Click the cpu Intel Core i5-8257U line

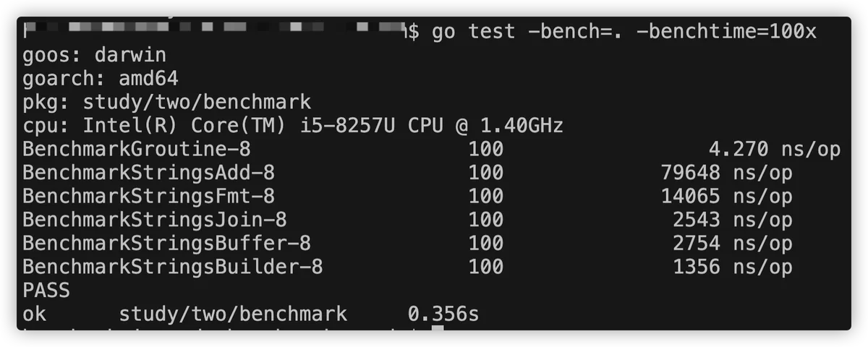pyautogui.click(x=293, y=125)
